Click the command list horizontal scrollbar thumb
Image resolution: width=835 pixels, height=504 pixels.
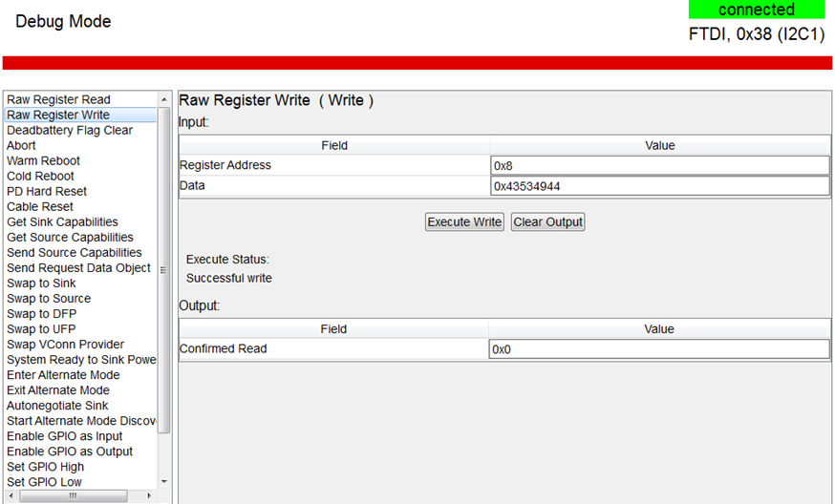[x=74, y=495]
